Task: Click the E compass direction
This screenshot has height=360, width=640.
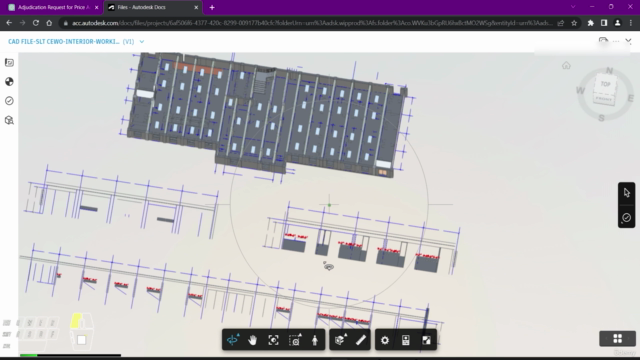Action: pos(631,98)
